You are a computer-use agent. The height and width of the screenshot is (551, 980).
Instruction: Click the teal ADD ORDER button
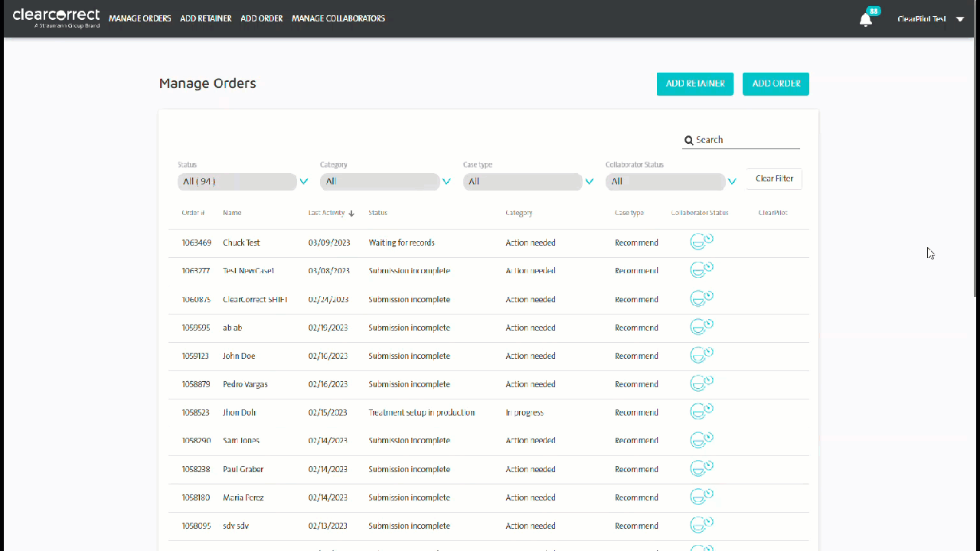click(x=776, y=84)
